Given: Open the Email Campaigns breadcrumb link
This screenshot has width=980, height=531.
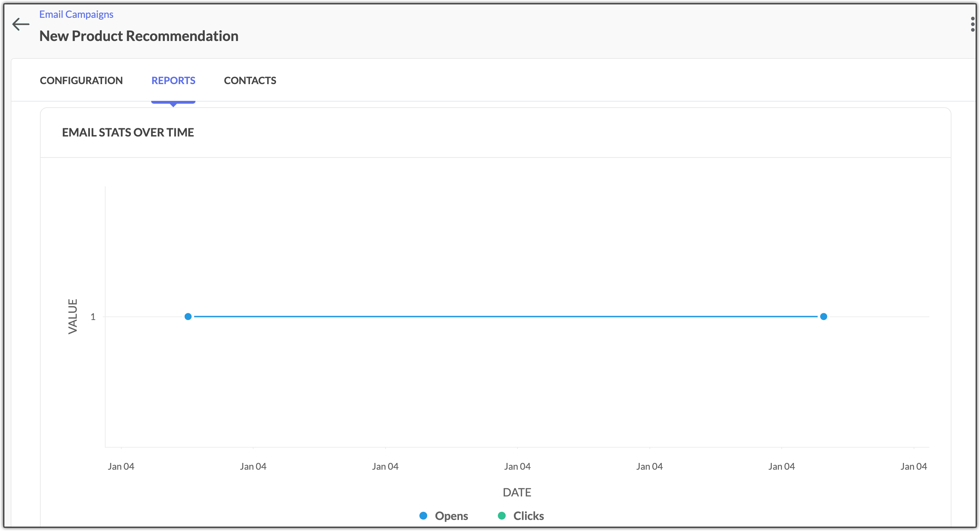Looking at the screenshot, I should (x=76, y=15).
